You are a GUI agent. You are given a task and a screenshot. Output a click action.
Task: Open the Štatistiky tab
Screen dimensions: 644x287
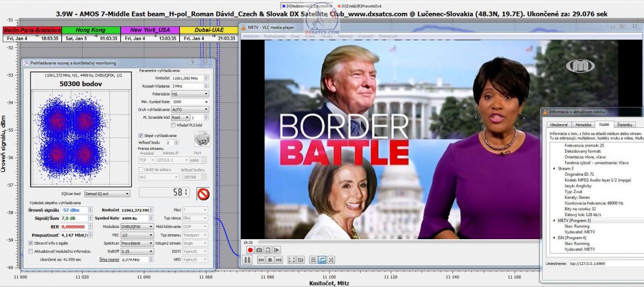(624, 125)
